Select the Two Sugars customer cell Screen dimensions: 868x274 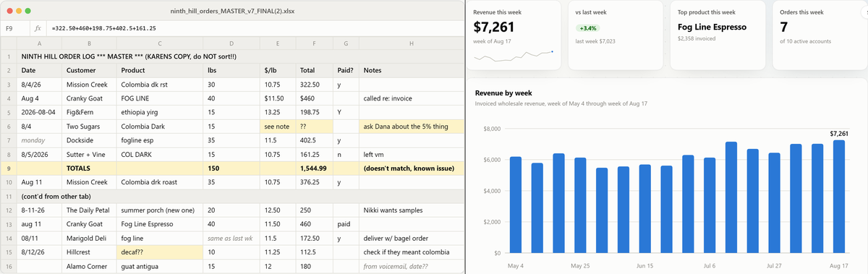point(90,126)
